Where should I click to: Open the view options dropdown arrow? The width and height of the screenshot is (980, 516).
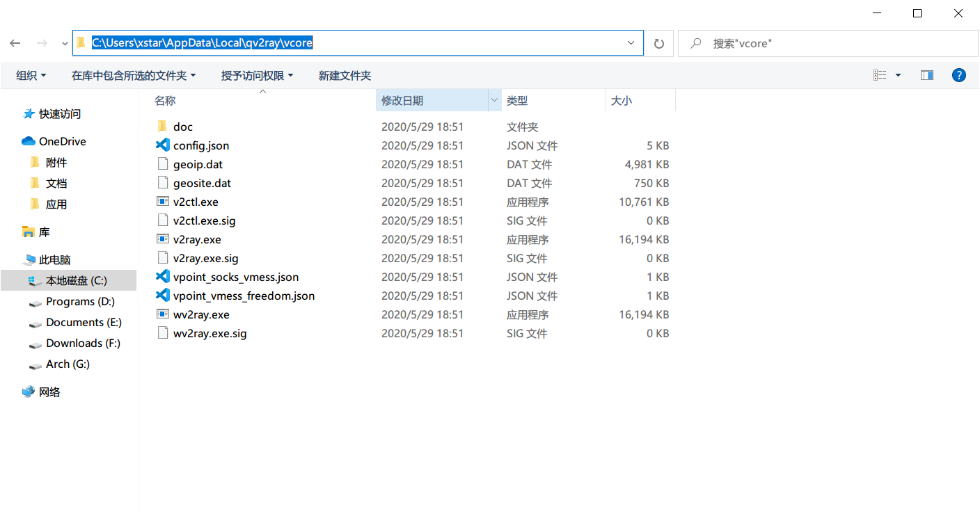click(x=898, y=75)
